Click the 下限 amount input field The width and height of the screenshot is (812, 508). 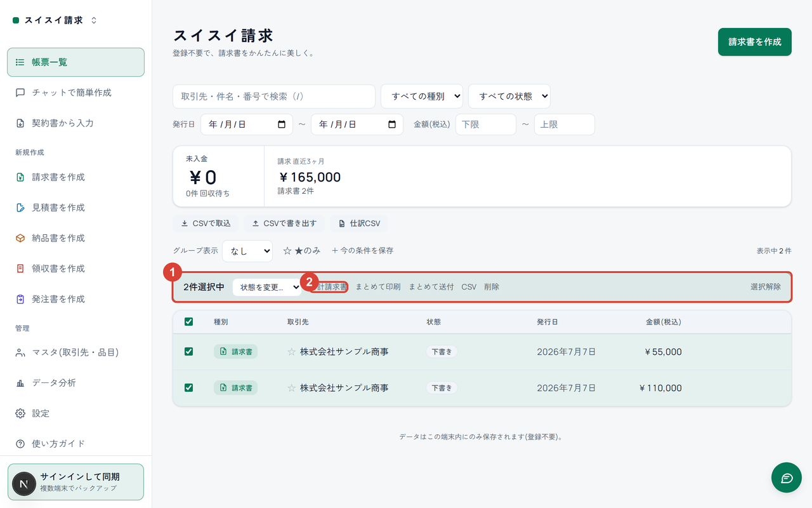coord(486,124)
